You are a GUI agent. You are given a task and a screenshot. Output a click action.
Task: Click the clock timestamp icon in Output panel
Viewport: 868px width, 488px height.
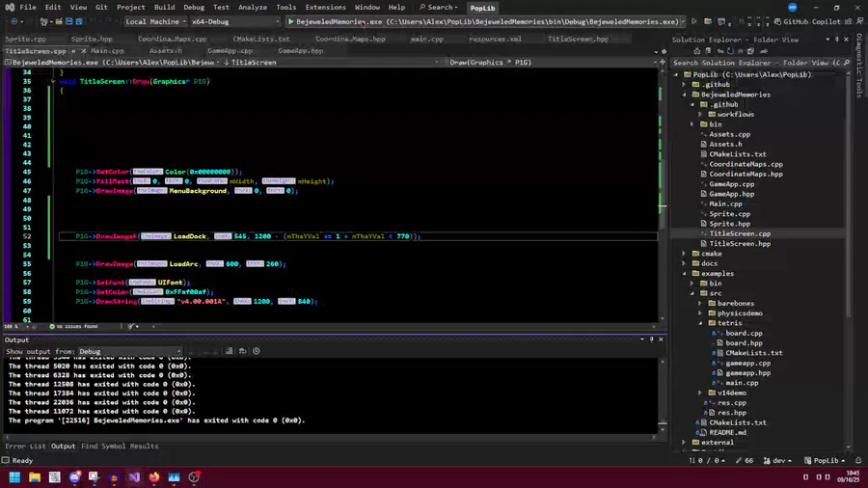pos(257,351)
